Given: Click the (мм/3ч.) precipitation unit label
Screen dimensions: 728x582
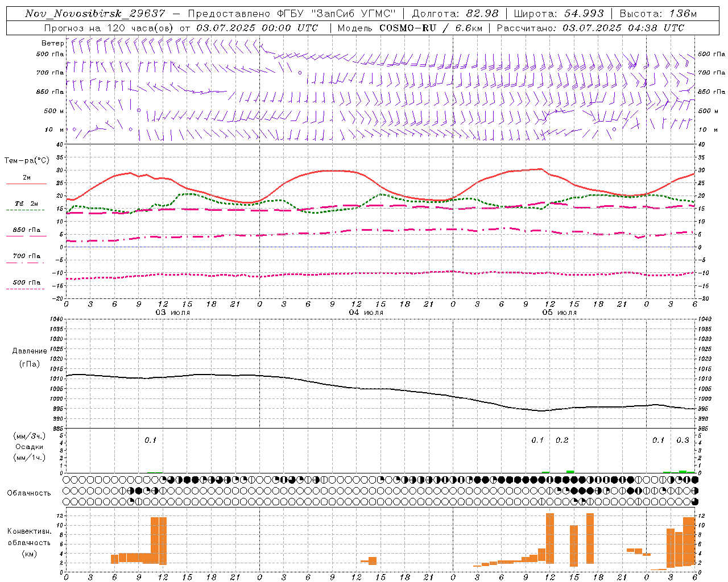Looking at the screenshot, I should 30,436.
